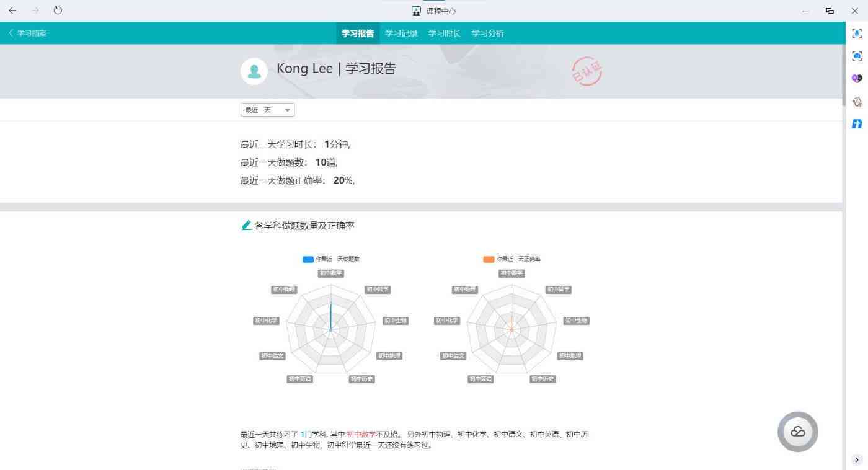Click the 最近一天学习时长 1分钟 line
Viewport: 868px width, 470px height.
coord(296,144)
